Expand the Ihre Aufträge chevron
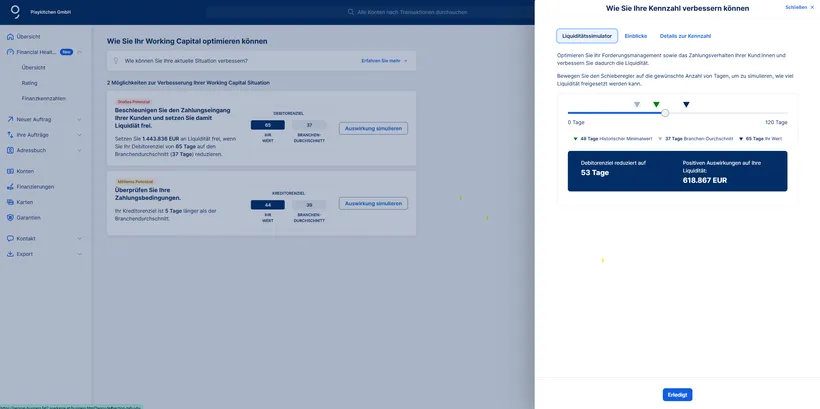Image resolution: width=820 pixels, height=409 pixels. [79, 134]
